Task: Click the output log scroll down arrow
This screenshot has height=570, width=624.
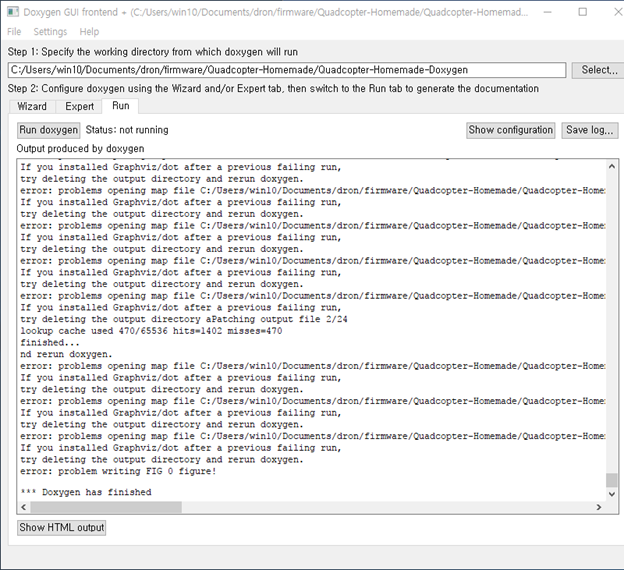Action: (612, 494)
